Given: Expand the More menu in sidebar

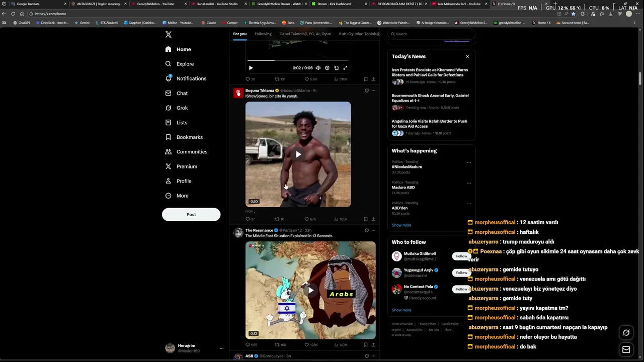Looking at the screenshot, I should (x=177, y=196).
